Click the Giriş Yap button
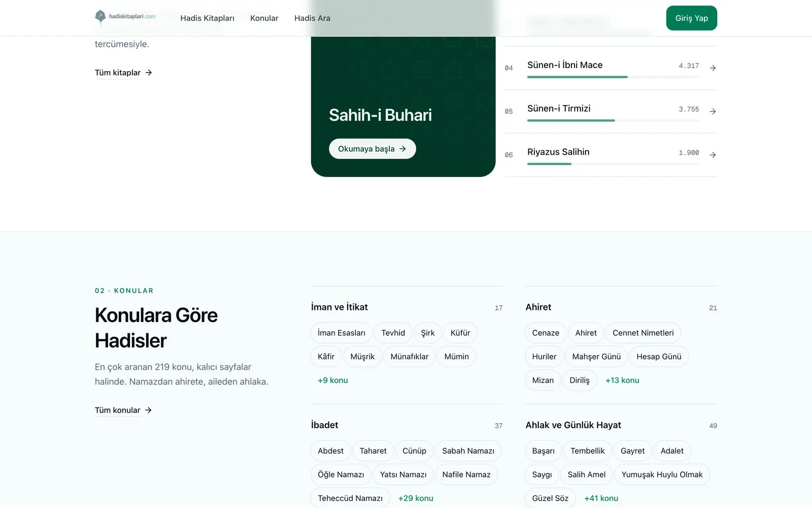Screen dimensions: 812x508 tap(691, 18)
